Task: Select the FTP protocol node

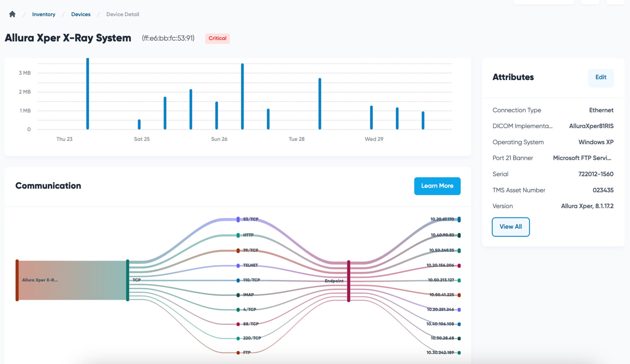Action: (x=238, y=353)
